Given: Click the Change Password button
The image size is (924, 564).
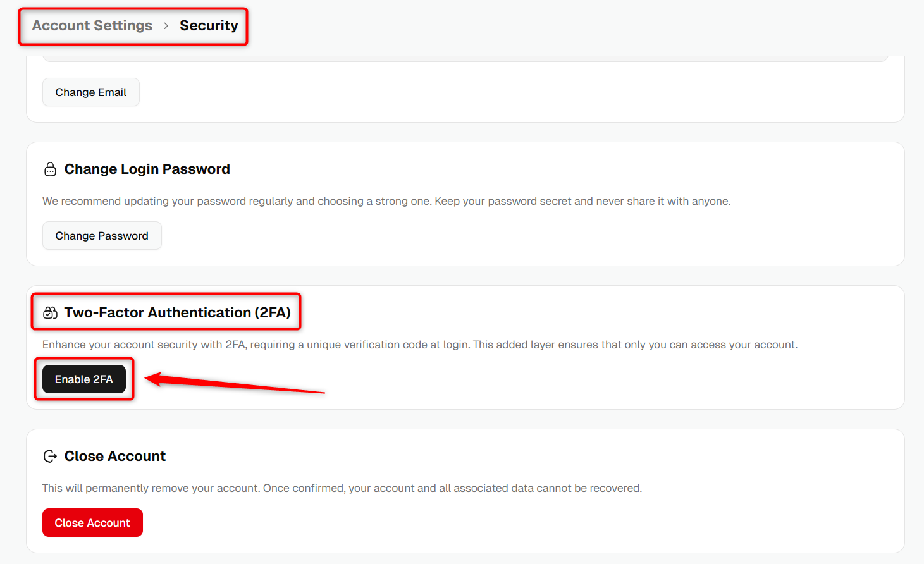Looking at the screenshot, I should [102, 236].
